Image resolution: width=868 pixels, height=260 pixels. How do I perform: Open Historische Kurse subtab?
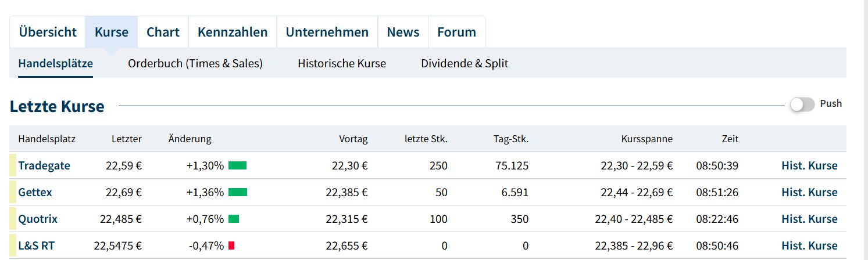point(342,63)
